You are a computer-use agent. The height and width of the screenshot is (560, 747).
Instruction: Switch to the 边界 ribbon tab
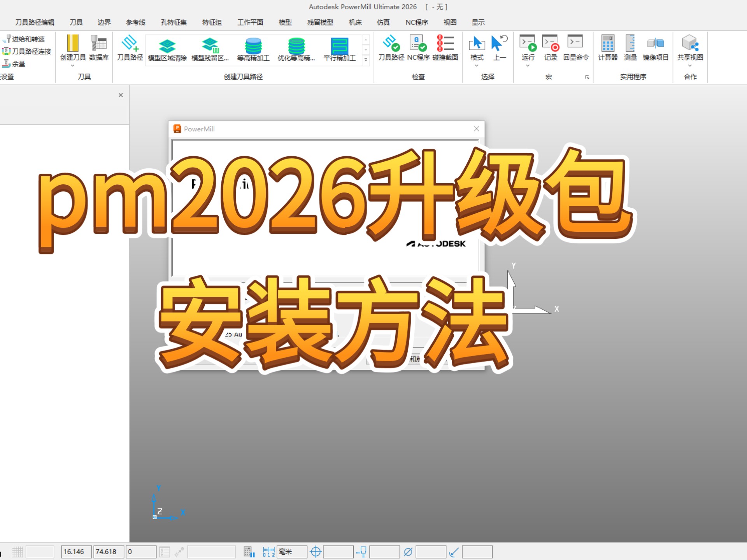[104, 22]
